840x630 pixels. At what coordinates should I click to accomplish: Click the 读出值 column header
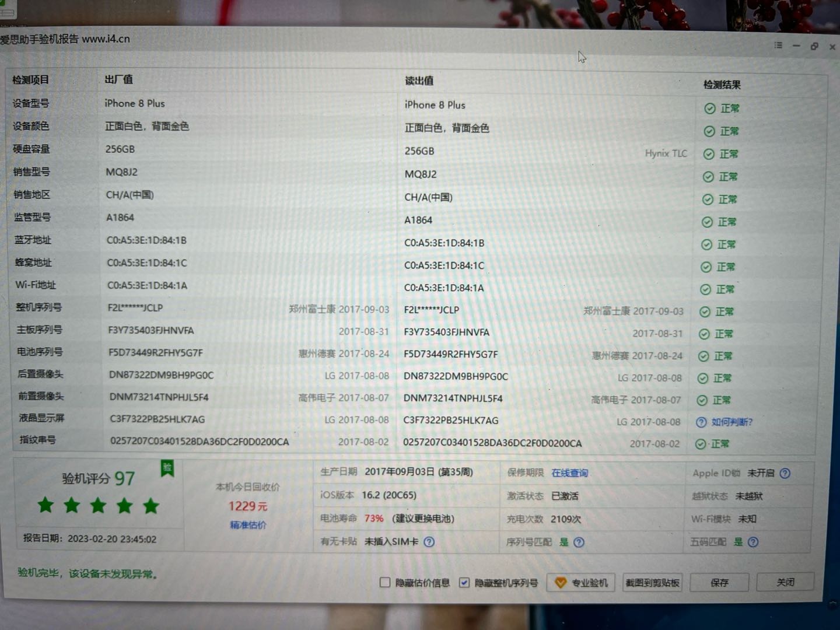(x=419, y=81)
